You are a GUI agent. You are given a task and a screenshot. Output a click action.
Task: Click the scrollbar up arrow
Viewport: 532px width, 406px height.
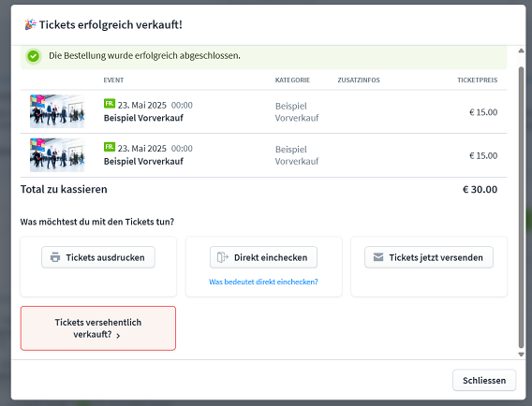(521, 51)
